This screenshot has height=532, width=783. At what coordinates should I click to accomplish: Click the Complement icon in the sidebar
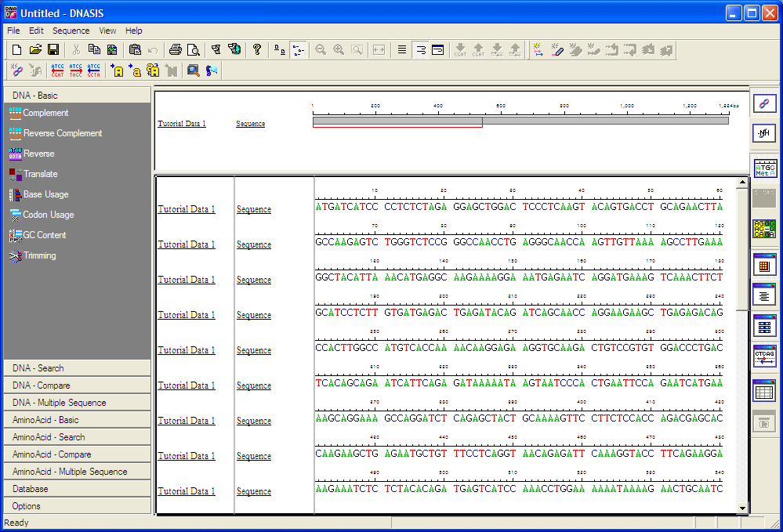(16, 113)
